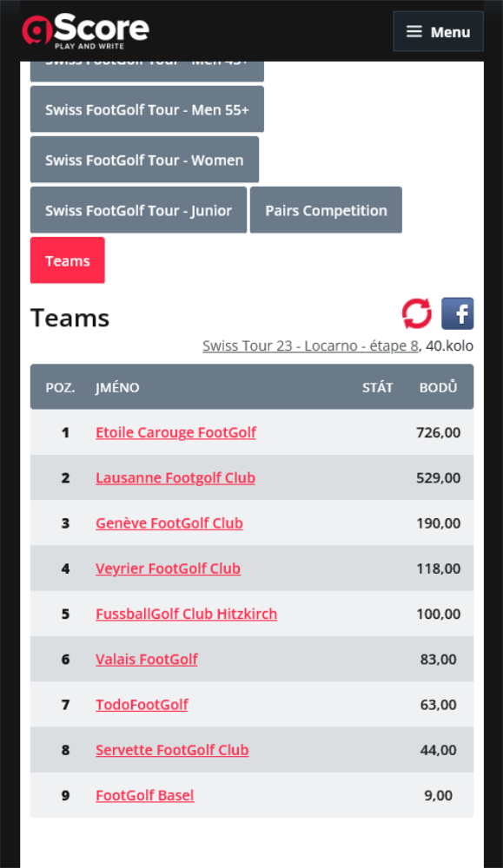Open the hamburger Menu button

coord(438,31)
